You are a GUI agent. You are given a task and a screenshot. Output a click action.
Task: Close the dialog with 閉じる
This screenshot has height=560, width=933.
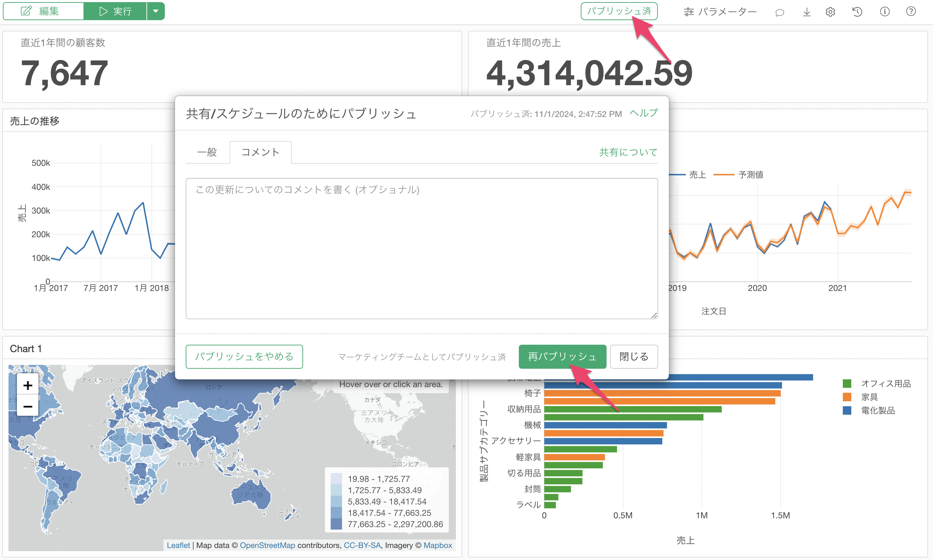(634, 357)
